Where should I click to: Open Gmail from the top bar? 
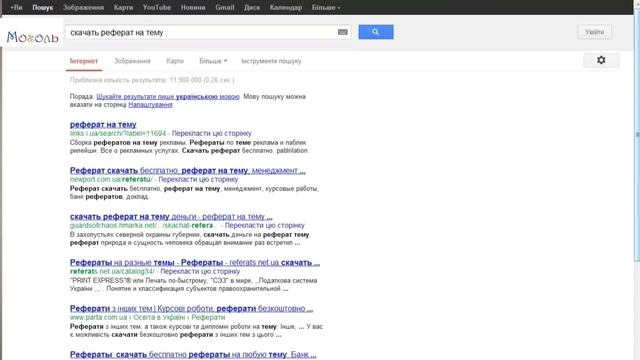point(225,7)
